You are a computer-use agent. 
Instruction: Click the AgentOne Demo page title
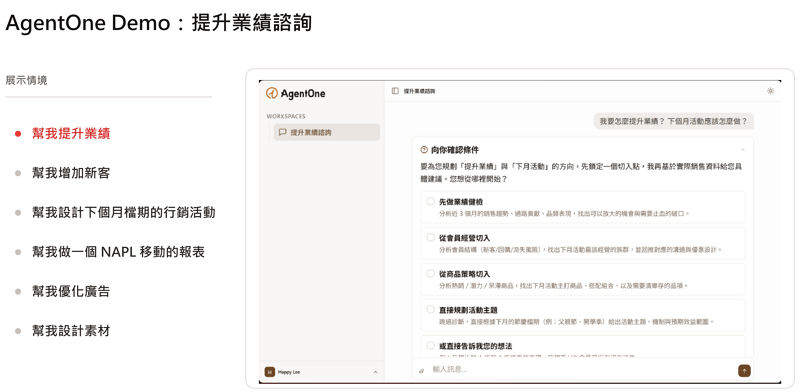click(158, 23)
